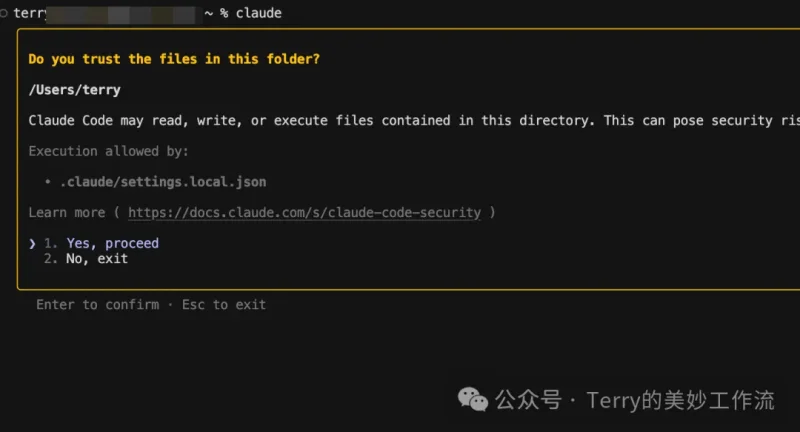Click the selection arrow beside Yes, proceed

(32, 244)
